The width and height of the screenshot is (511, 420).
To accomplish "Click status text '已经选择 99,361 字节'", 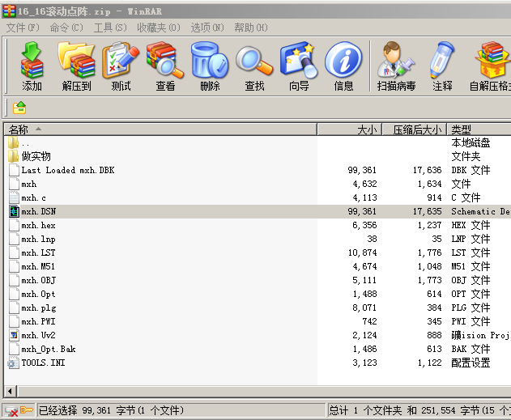I will pos(87,410).
